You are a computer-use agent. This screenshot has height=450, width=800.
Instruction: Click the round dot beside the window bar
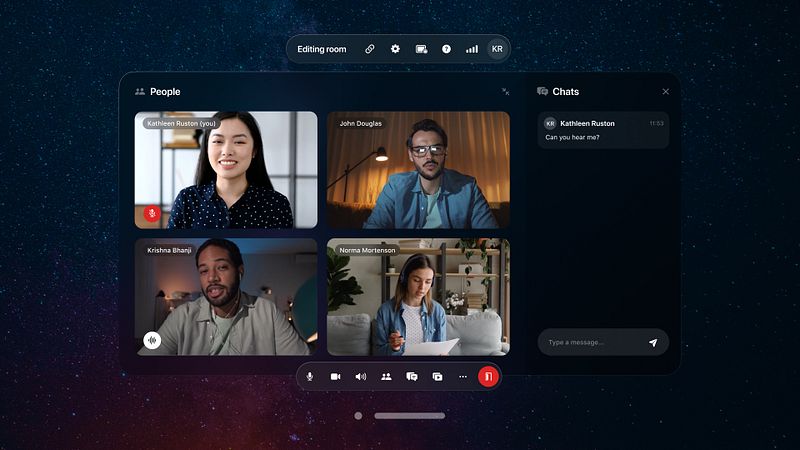pyautogui.click(x=358, y=416)
